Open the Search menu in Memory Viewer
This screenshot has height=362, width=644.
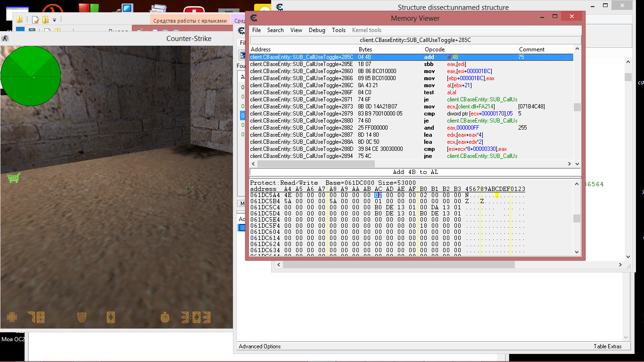(x=275, y=30)
